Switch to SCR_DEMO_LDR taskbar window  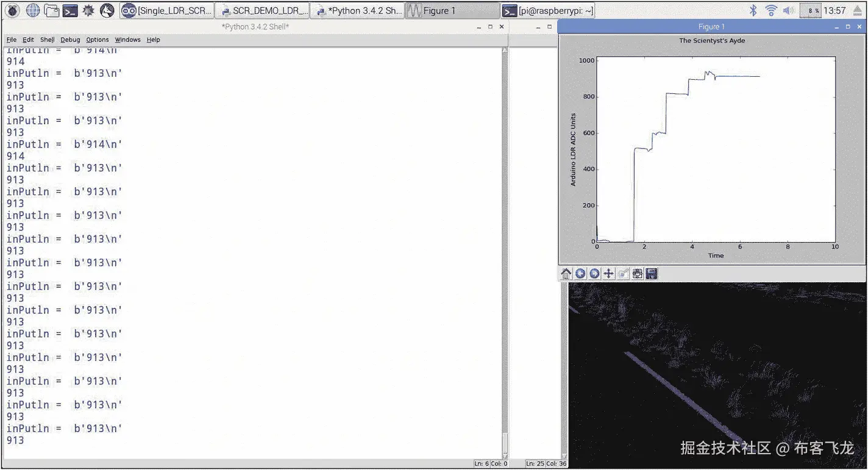coord(263,10)
